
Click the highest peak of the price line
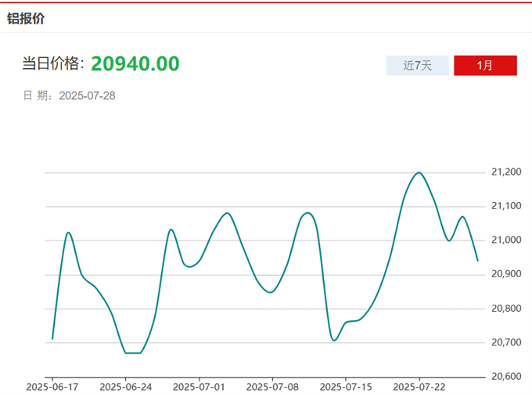pos(419,172)
